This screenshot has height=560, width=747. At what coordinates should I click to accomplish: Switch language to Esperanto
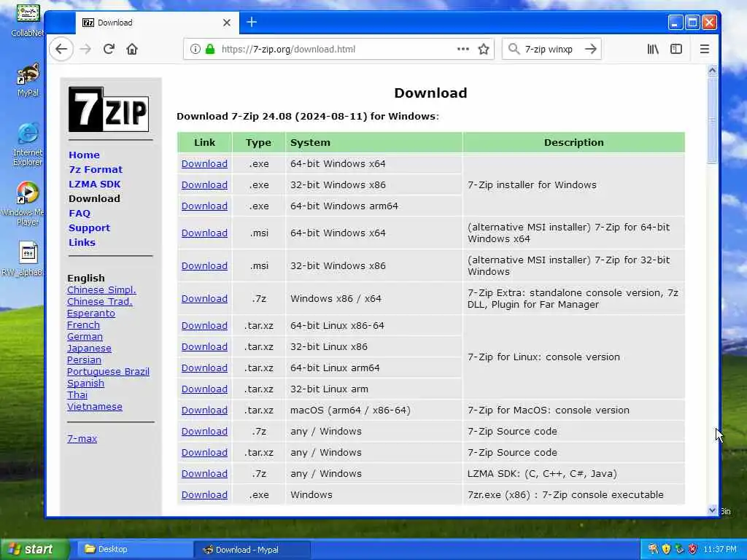[91, 314]
